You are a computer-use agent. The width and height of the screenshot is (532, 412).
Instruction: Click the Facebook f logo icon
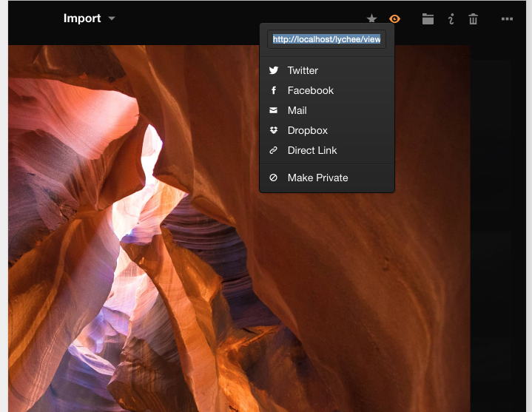274,90
